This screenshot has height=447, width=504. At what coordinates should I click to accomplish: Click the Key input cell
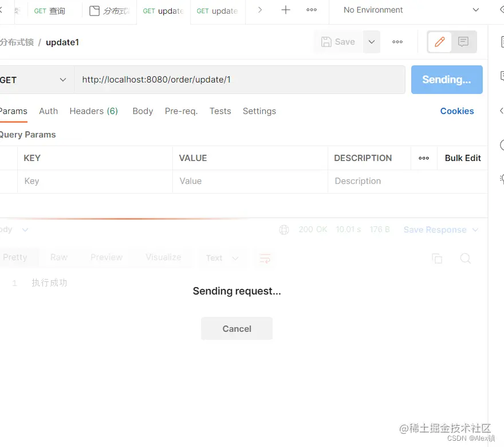tap(95, 181)
